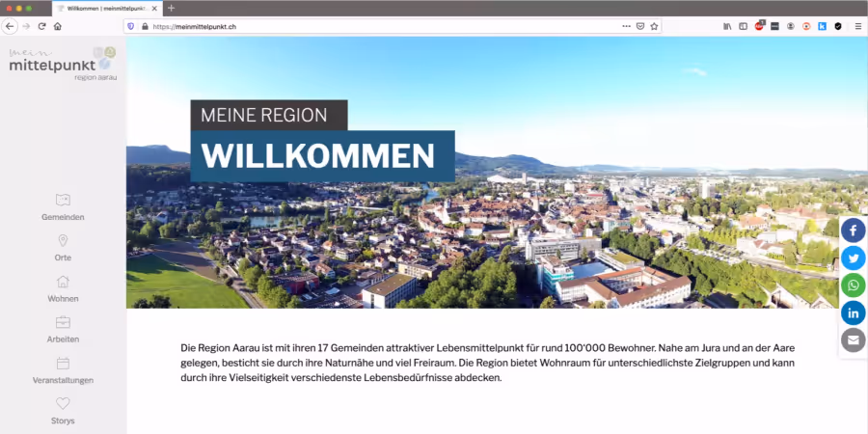Open the Firefox Library icon
Image resolution: width=868 pixels, height=434 pixels.
pos(727,26)
